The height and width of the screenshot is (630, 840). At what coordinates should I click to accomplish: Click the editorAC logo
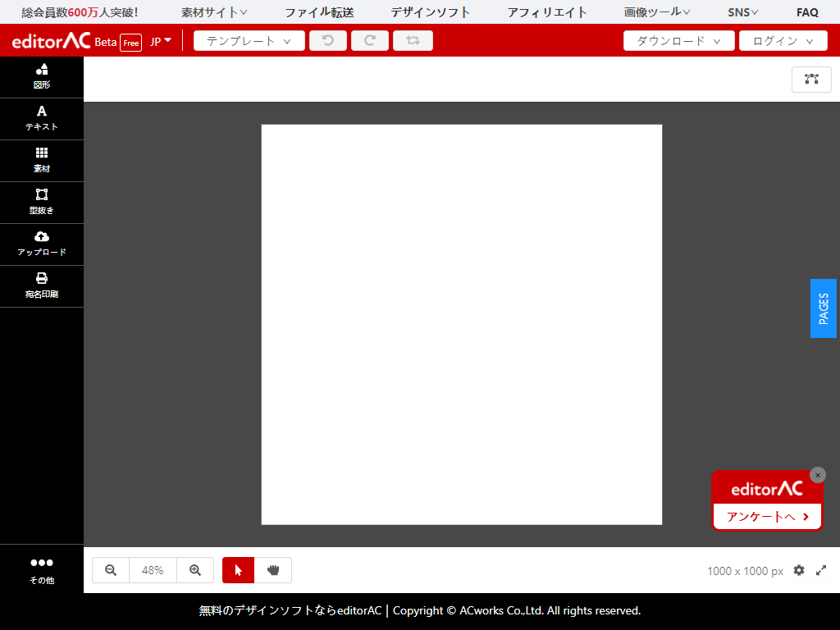pyautogui.click(x=51, y=40)
